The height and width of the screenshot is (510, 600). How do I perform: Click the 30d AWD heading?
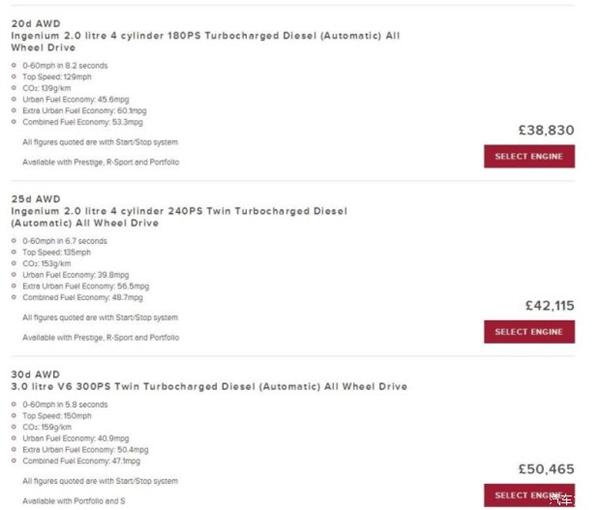click(36, 374)
